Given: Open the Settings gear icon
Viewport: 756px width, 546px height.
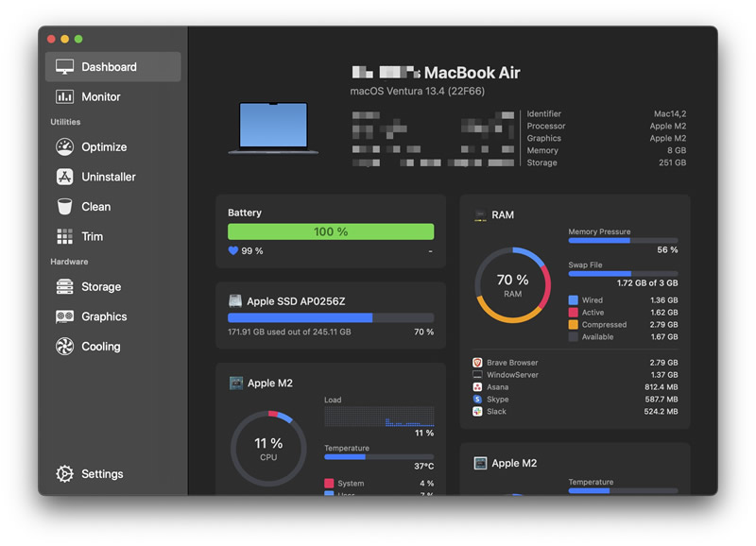Looking at the screenshot, I should point(64,474).
